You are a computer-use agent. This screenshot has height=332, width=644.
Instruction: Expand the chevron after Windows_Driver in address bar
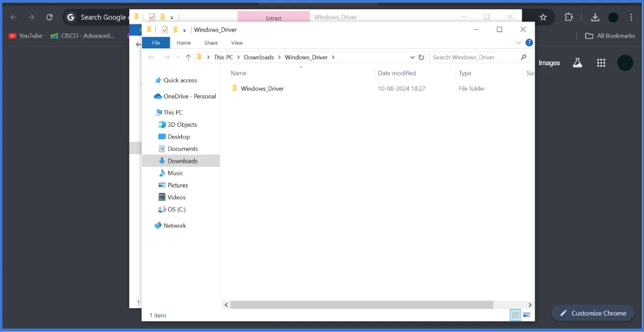pos(333,57)
